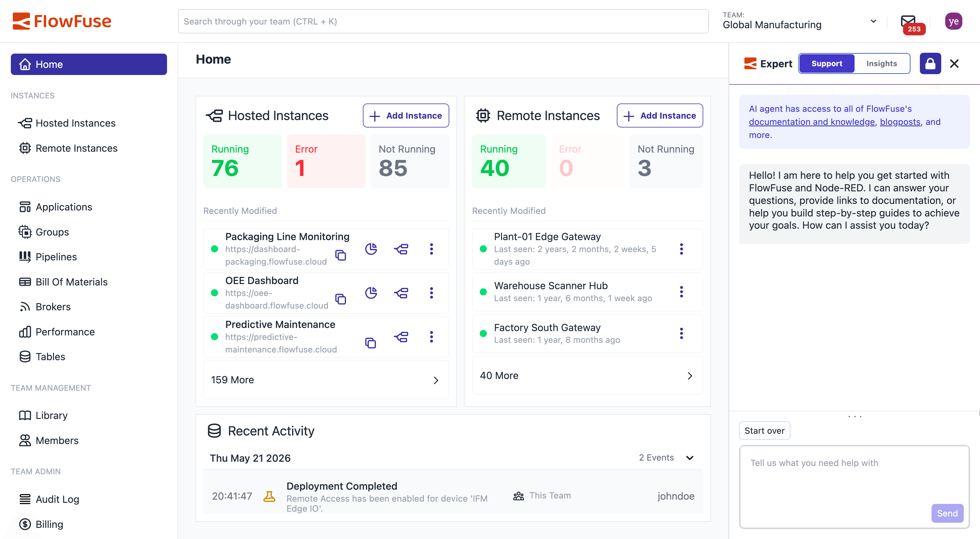Image resolution: width=980 pixels, height=539 pixels.
Task: Copy URL of Packaging Line Monitoring
Action: coord(340,255)
